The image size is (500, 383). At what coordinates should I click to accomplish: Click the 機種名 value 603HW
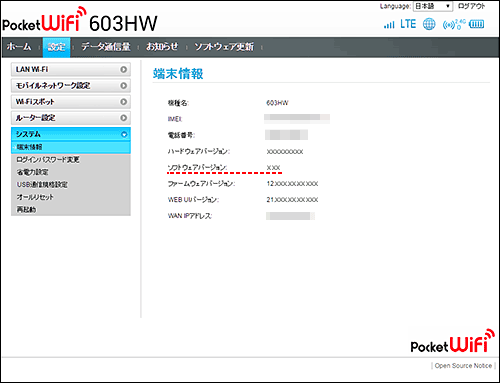coord(277,103)
